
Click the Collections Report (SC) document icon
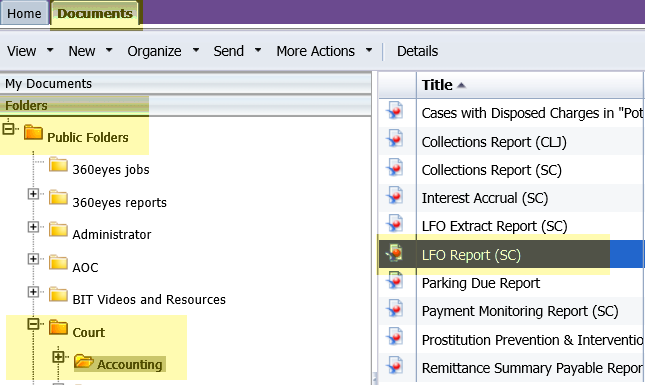395,167
